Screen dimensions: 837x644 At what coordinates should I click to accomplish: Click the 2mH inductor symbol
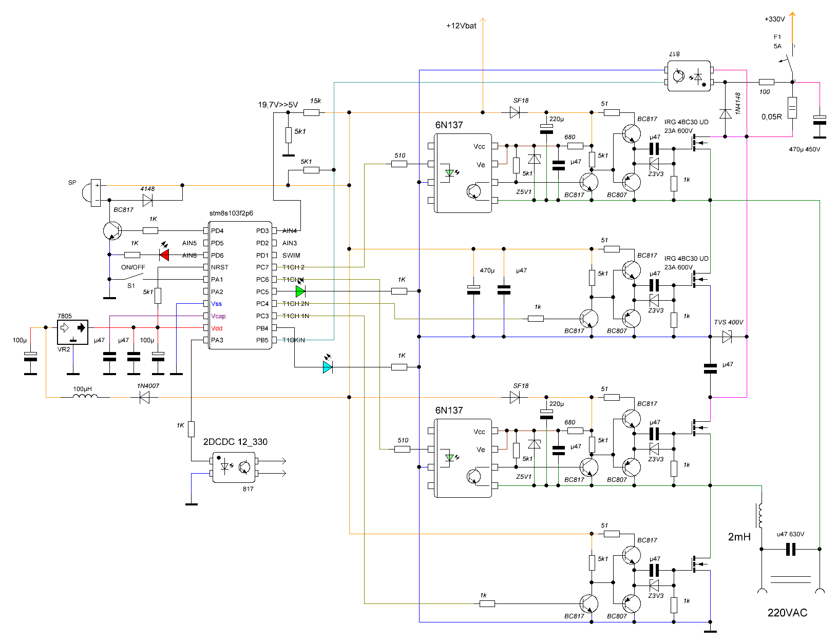(x=759, y=515)
